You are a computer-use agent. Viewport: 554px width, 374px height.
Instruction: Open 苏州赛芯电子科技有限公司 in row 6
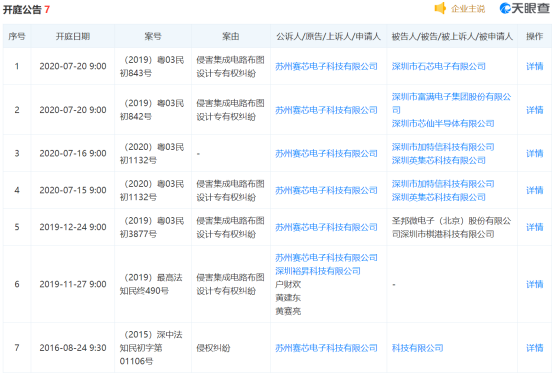326,257
